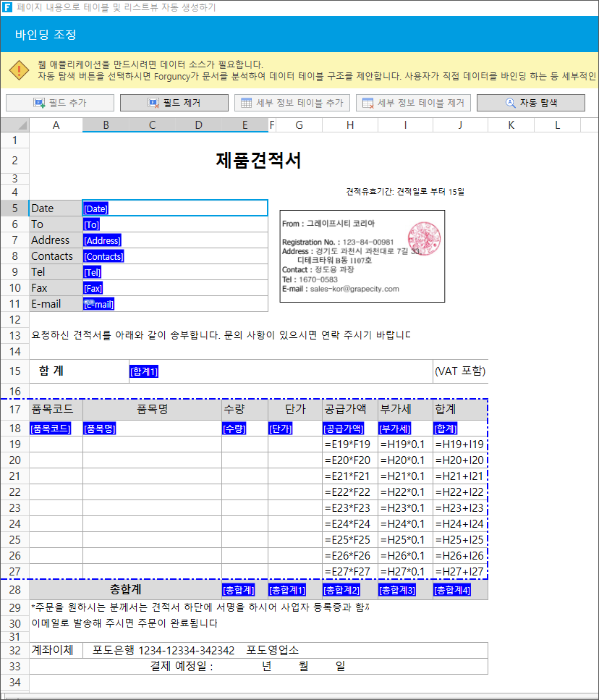Click 세부 정보 테이블 추가 button
Screen dimensions: 599x700
point(292,103)
